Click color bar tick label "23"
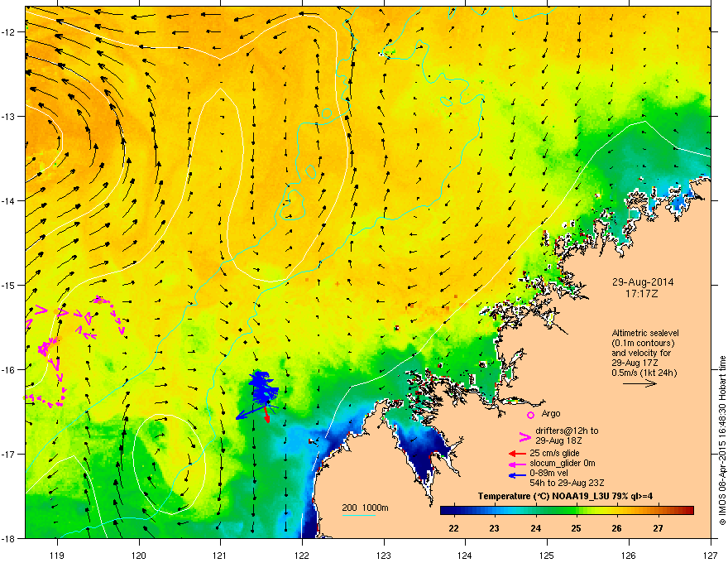This screenshot has height=563, width=728. (x=494, y=528)
